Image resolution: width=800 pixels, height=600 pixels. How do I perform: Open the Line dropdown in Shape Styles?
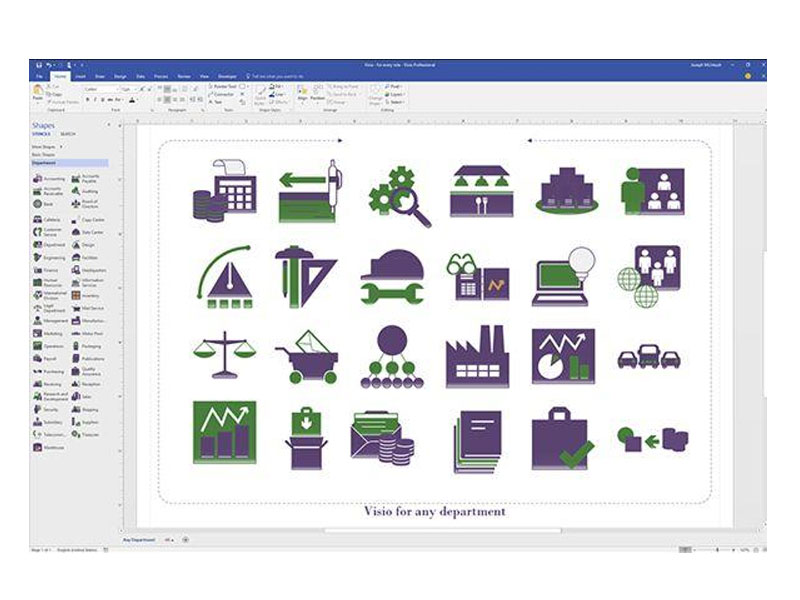click(277, 94)
